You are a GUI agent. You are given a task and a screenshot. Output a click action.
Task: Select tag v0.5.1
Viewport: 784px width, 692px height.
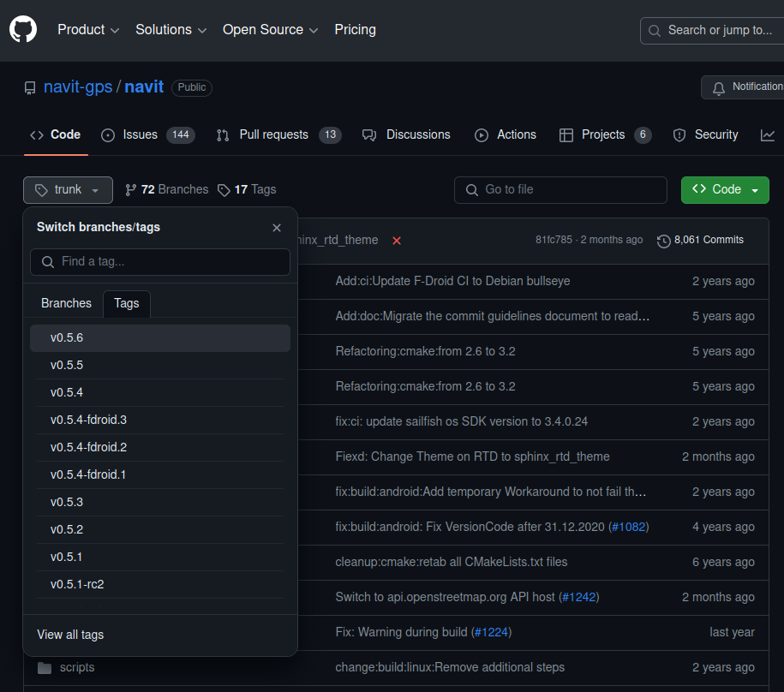(160, 557)
